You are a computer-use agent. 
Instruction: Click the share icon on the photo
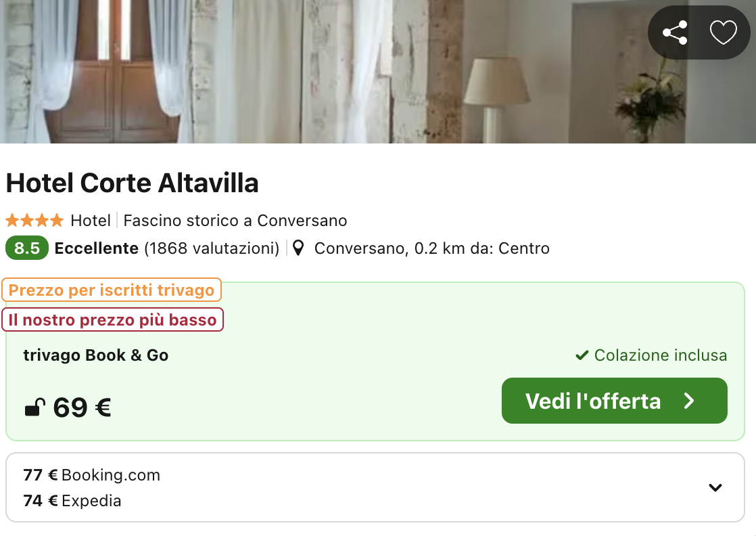(675, 32)
